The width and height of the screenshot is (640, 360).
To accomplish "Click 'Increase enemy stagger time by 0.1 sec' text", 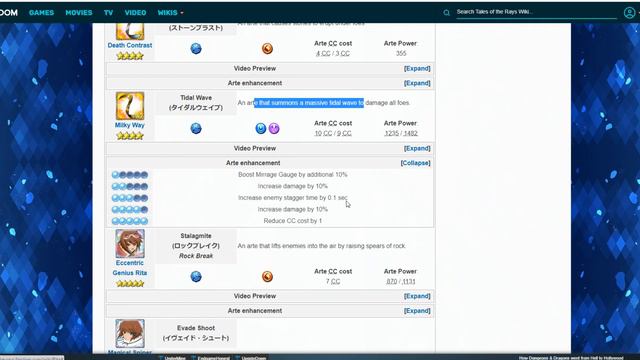I will [293, 198].
